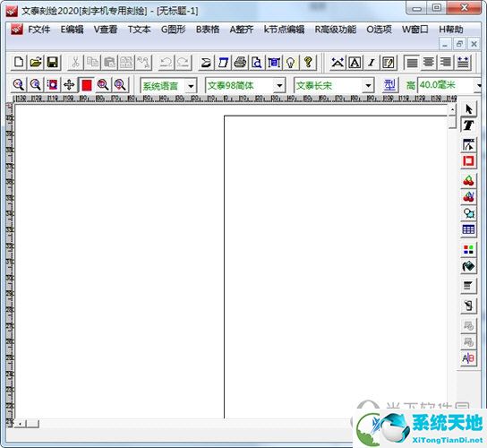This screenshot has width=487, height=448.
Task: Open file with the folder icon
Action: coord(36,63)
